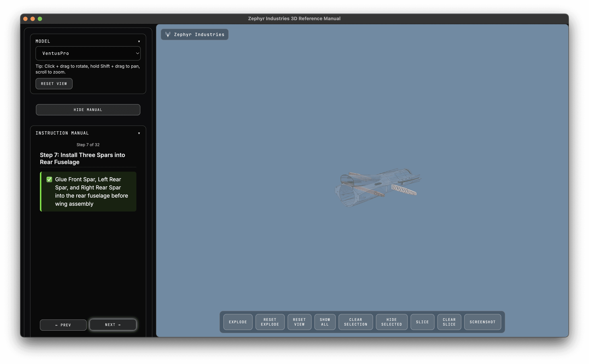Click RESET EXPLODE in the viewport toolbar
Screen dimensions: 589x364
pos(270,322)
